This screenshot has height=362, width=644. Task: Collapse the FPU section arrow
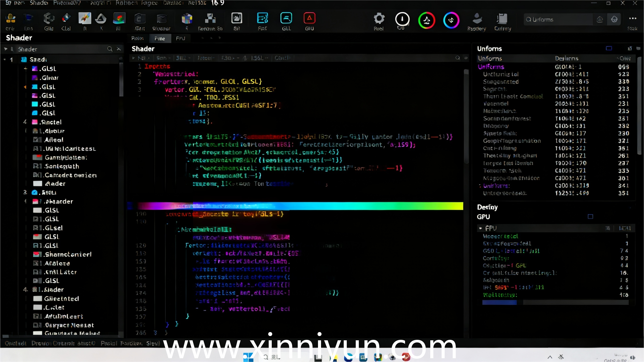(481, 228)
